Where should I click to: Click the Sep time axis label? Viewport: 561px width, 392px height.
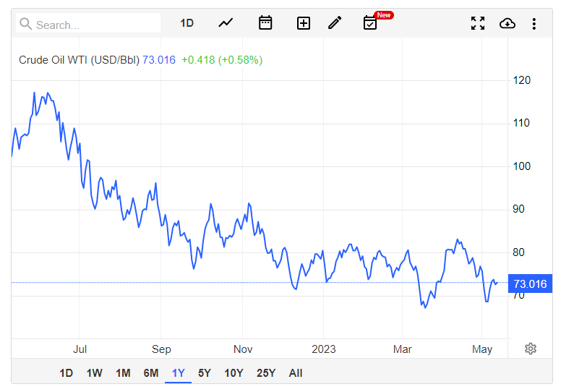click(x=161, y=349)
